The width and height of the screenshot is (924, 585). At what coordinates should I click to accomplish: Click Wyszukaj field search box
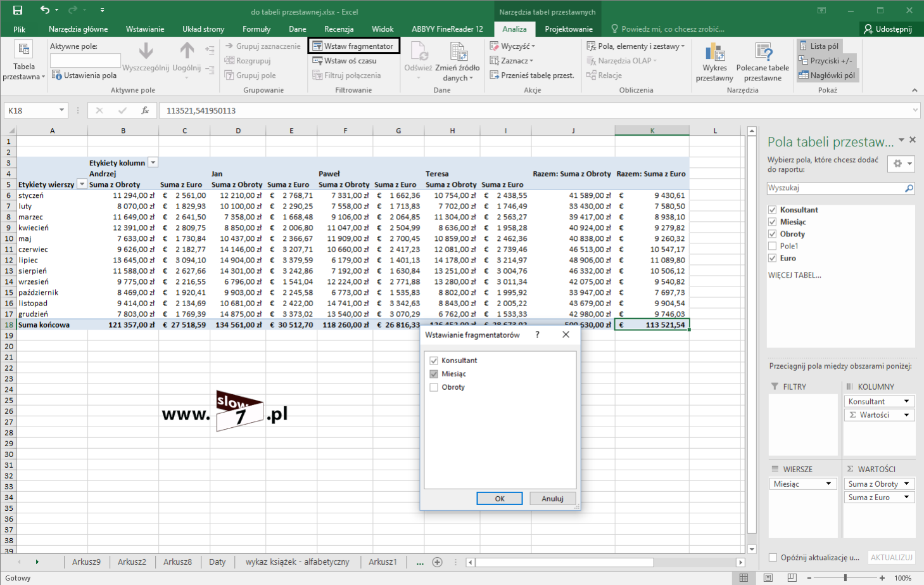(x=841, y=188)
